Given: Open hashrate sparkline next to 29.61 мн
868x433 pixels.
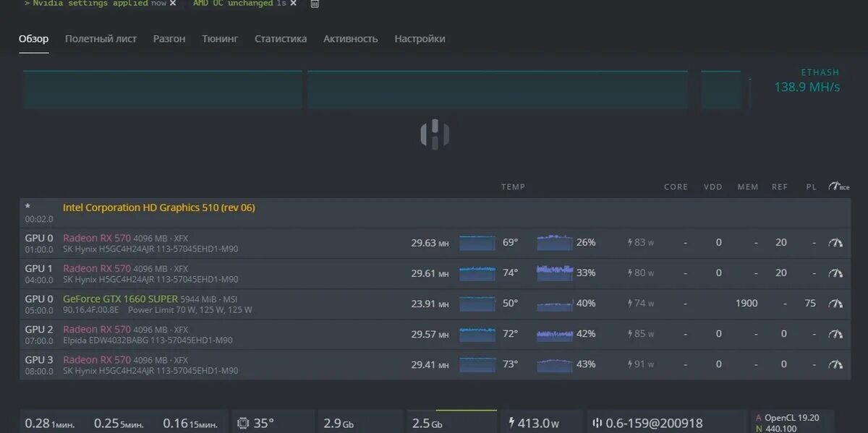Looking at the screenshot, I should pyautogui.click(x=477, y=273).
